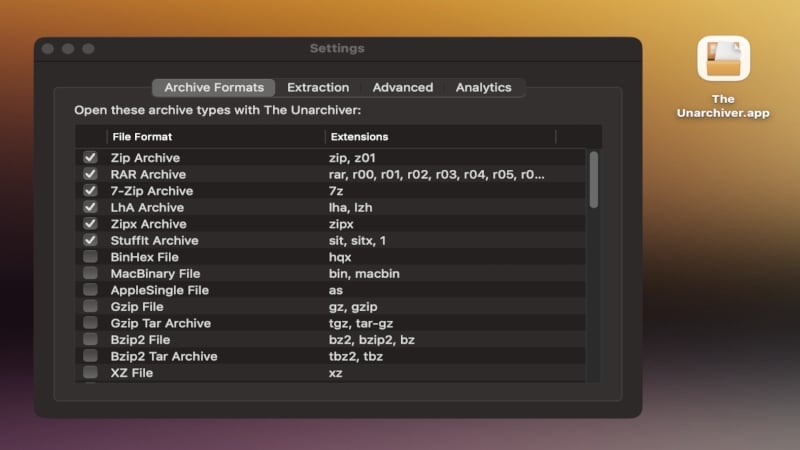Select the RAR Archive row name
The width and height of the screenshot is (800, 450).
click(x=148, y=174)
